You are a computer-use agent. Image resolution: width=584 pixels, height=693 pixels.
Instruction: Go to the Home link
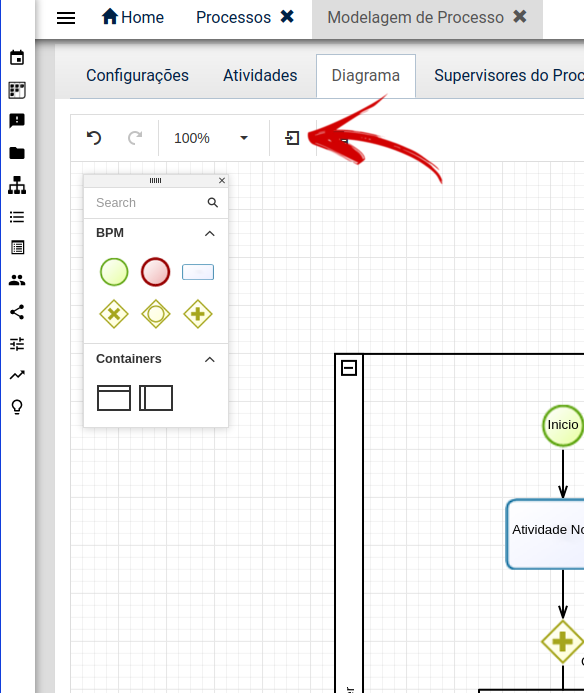(133, 17)
